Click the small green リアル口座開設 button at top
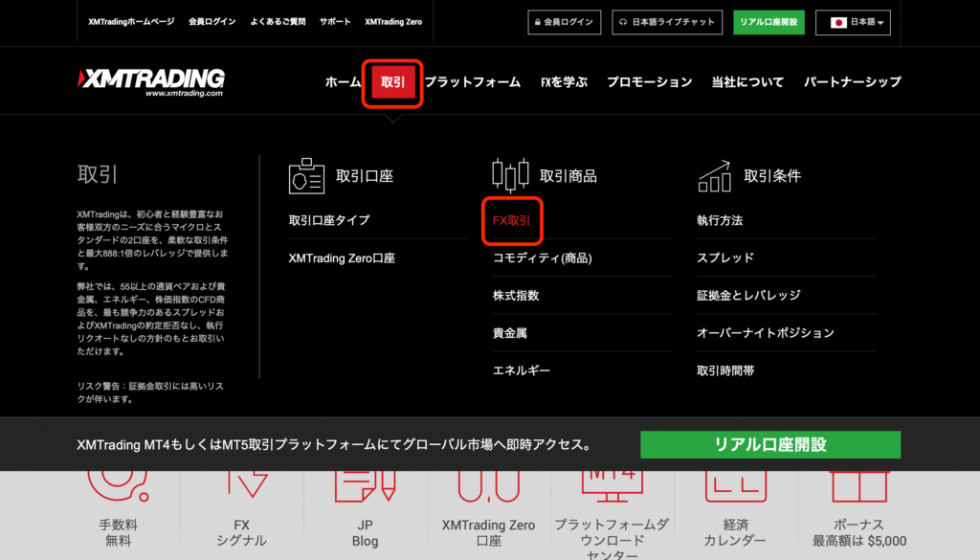This screenshot has width=980, height=560. (x=768, y=22)
